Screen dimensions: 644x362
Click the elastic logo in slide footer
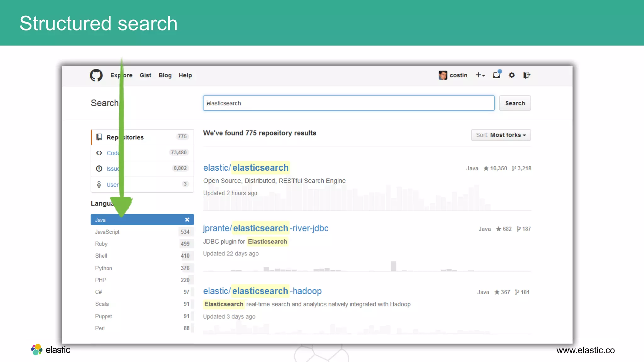[50, 349]
